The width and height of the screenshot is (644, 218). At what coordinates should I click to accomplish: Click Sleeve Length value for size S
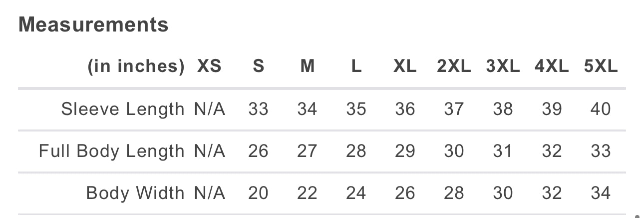[258, 108]
